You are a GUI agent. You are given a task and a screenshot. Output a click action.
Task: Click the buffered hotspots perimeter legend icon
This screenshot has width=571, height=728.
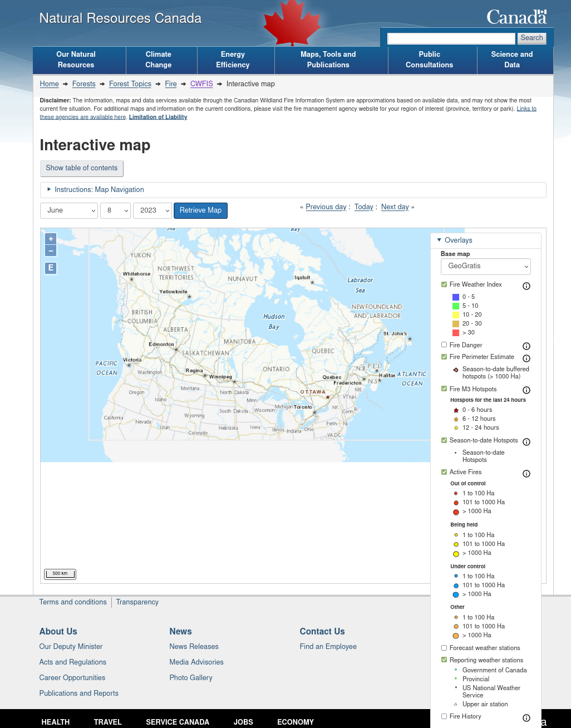456,370
